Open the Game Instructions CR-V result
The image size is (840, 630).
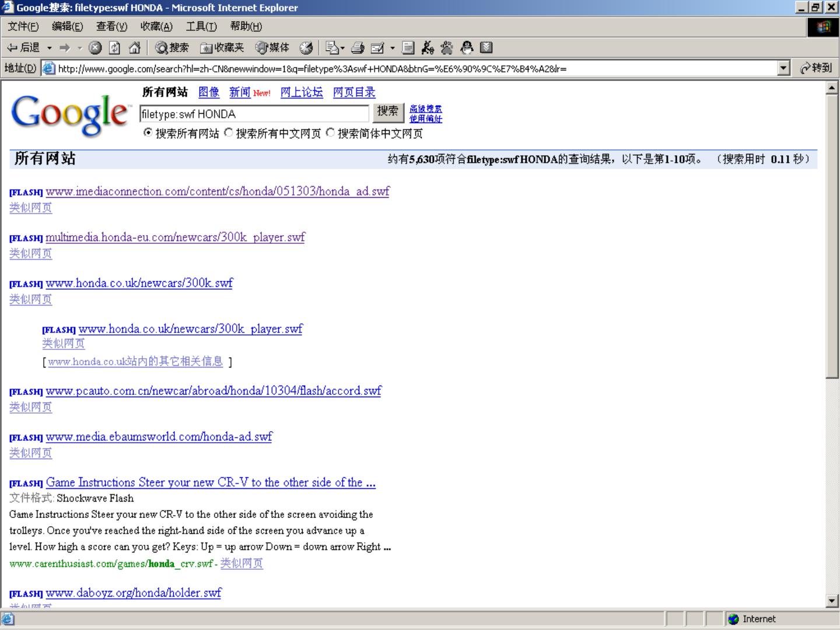coord(211,482)
